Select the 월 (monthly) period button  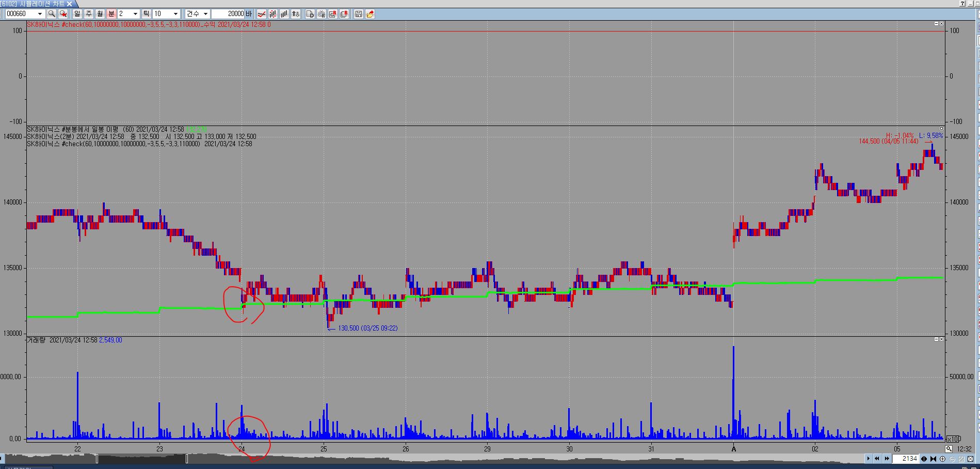coord(100,14)
